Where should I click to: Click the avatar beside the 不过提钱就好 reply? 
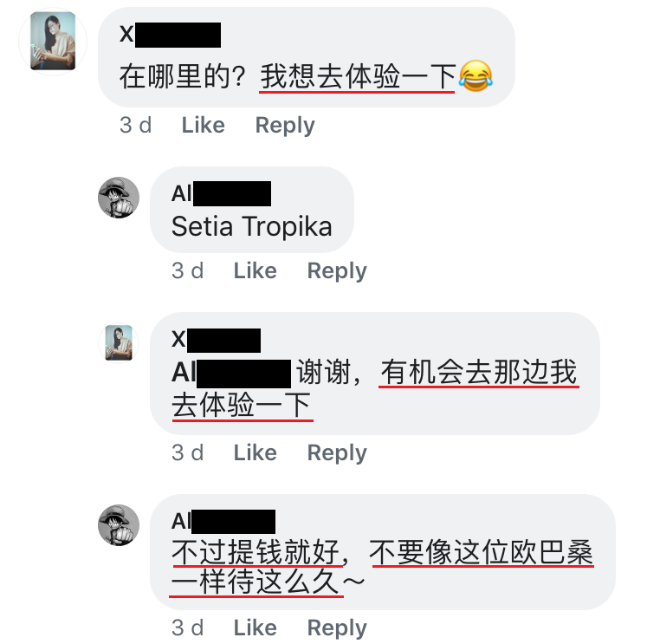119,525
